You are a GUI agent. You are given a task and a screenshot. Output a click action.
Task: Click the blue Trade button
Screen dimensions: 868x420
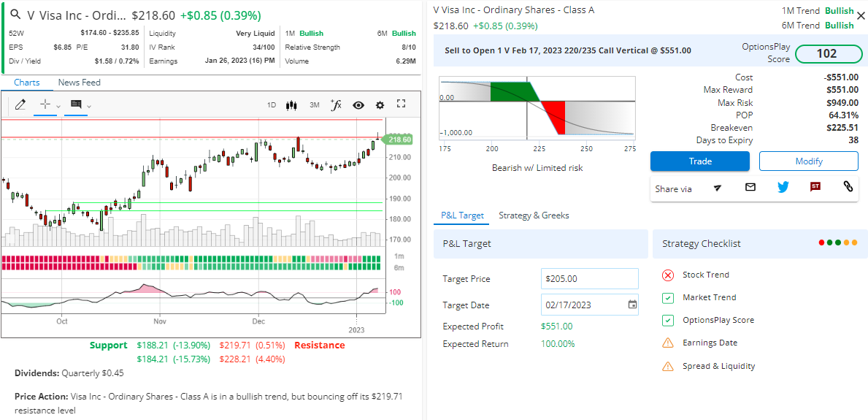[x=699, y=161]
